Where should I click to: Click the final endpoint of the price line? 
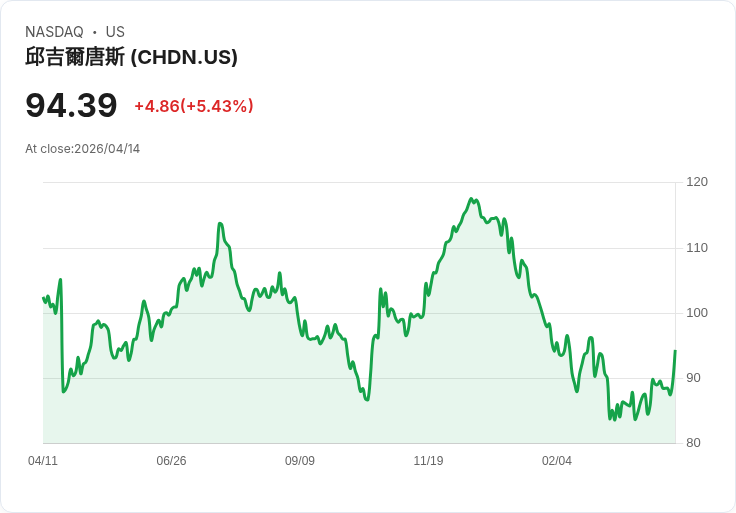click(x=675, y=351)
